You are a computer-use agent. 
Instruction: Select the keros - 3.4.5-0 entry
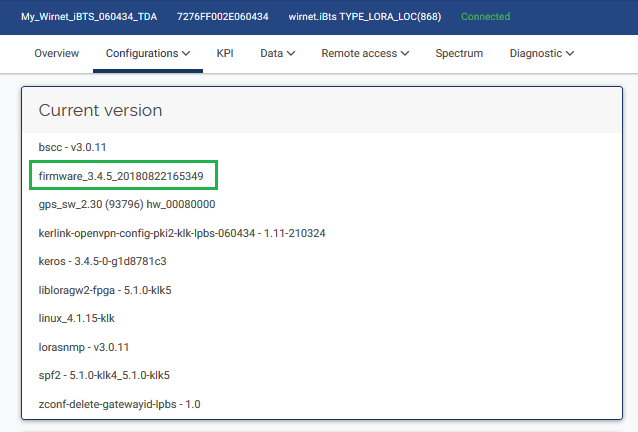[102, 261]
